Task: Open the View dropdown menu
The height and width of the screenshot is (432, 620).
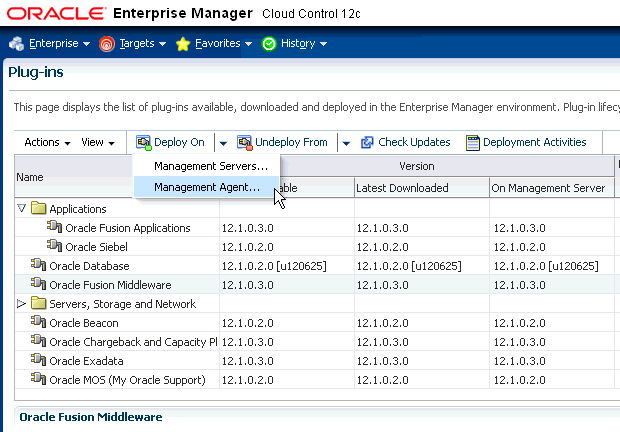Action: point(98,142)
